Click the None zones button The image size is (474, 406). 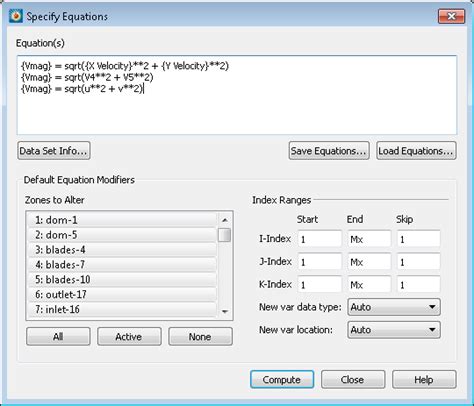200,337
